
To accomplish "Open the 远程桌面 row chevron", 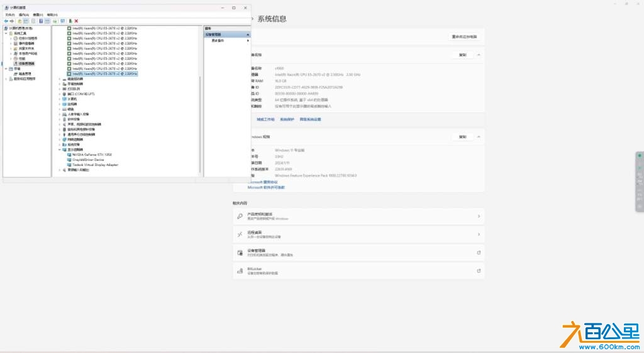I will (479, 234).
